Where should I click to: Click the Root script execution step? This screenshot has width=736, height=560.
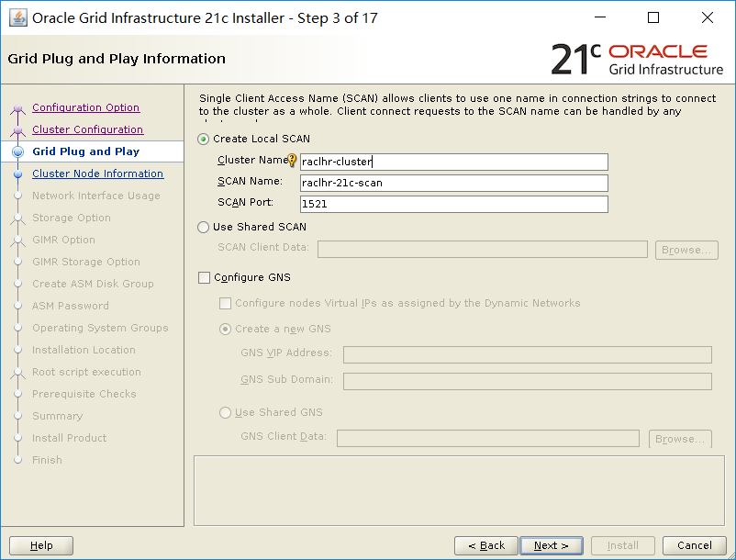[x=87, y=372]
